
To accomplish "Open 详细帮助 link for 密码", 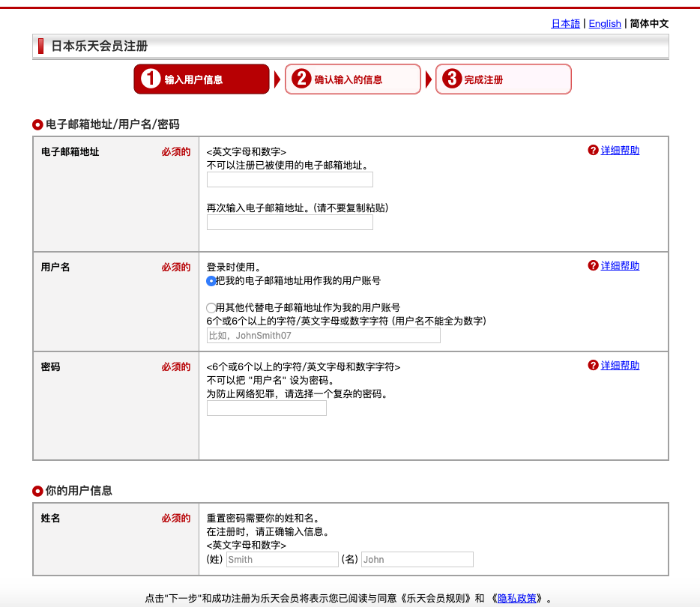I will pyautogui.click(x=620, y=366).
